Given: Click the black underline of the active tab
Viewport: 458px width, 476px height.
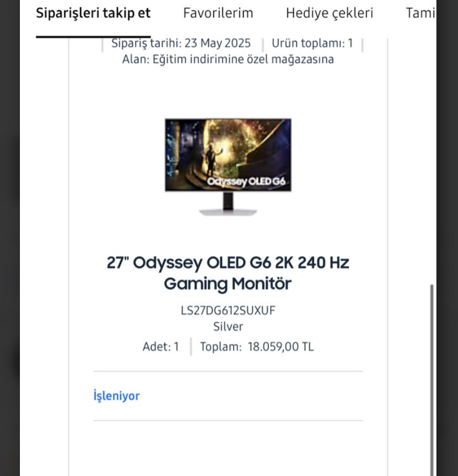Looking at the screenshot, I should (x=93, y=37).
